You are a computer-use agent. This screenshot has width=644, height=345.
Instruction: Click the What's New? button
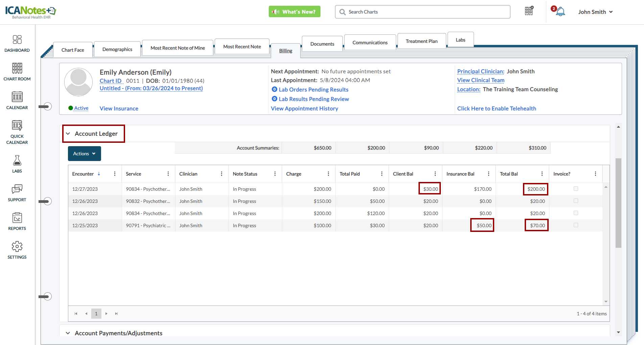pyautogui.click(x=294, y=12)
